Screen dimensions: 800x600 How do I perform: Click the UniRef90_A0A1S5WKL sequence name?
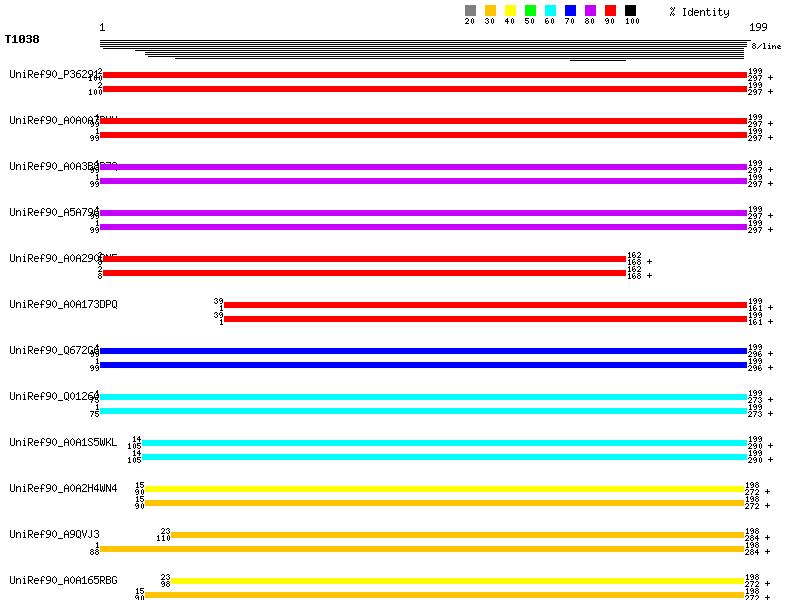pos(63,442)
